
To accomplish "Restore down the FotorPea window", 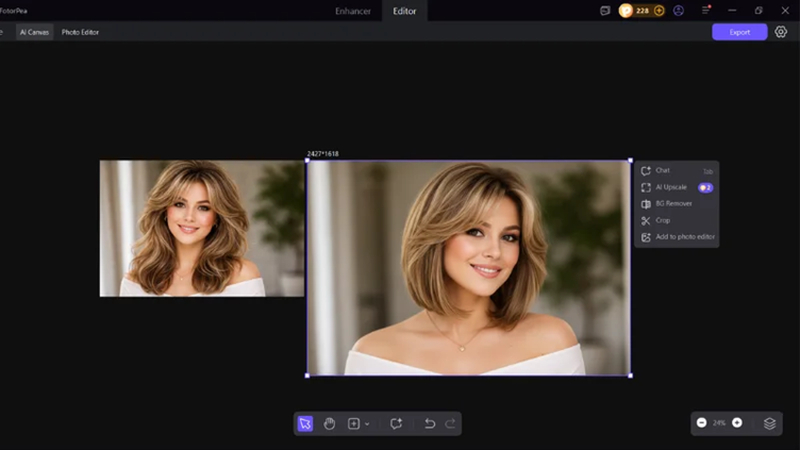I will pyautogui.click(x=759, y=10).
